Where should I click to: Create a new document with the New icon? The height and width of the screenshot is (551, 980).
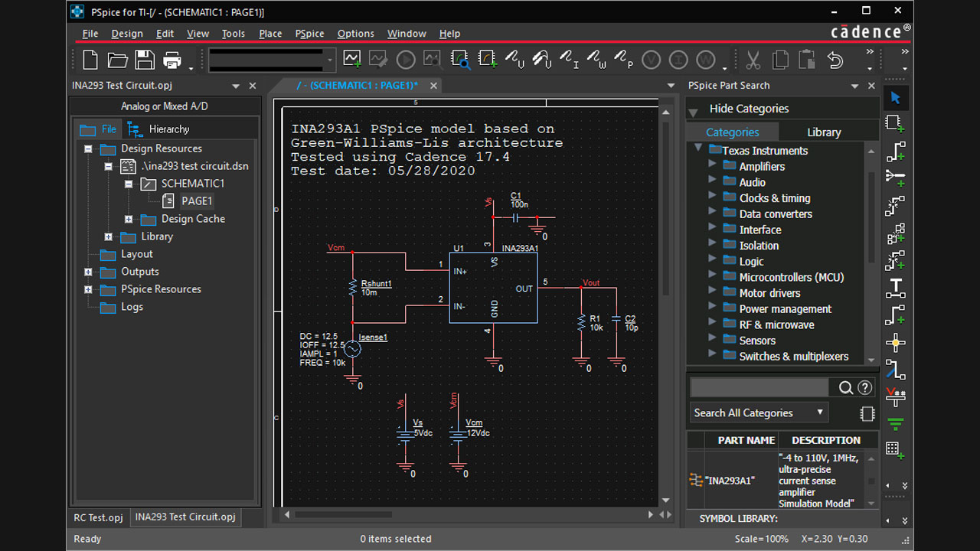pyautogui.click(x=90, y=60)
